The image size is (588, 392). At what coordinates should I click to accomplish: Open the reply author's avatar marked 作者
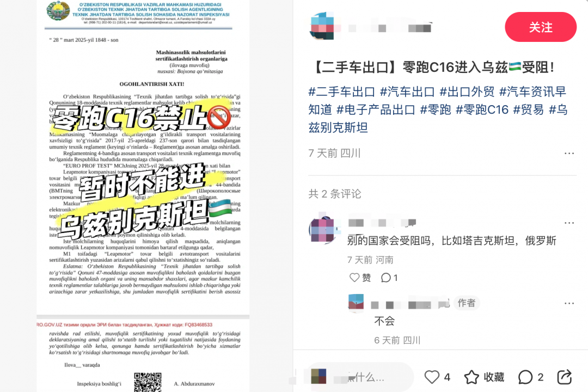356,302
